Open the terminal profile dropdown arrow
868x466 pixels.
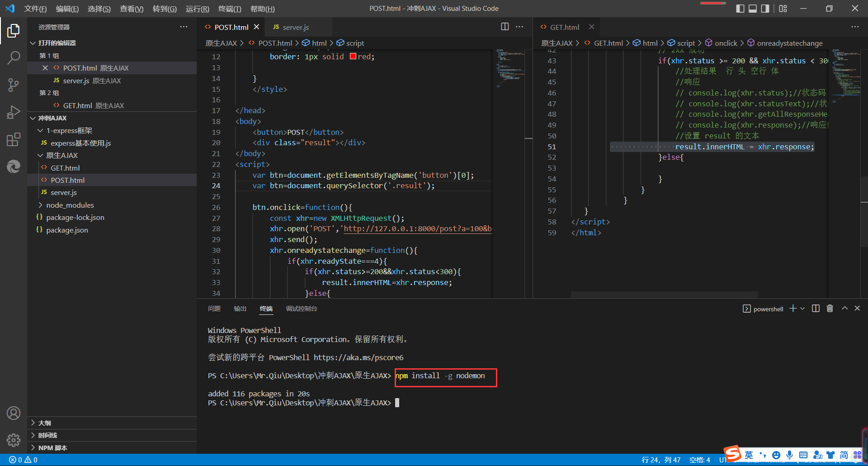pyautogui.click(x=802, y=308)
